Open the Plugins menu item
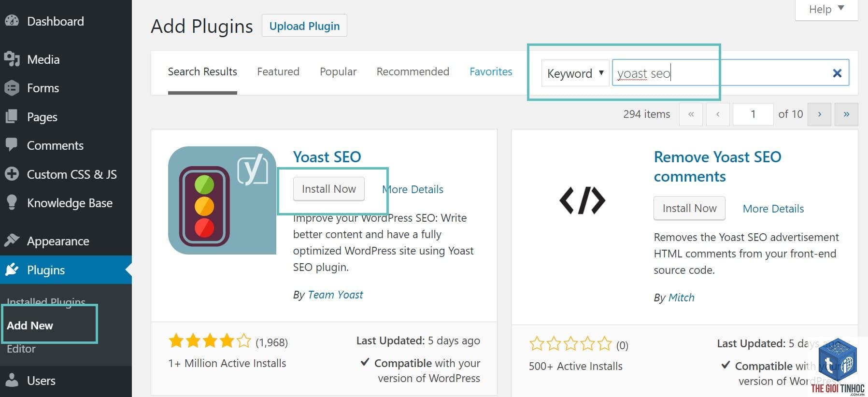The width and height of the screenshot is (868, 397). point(66,270)
